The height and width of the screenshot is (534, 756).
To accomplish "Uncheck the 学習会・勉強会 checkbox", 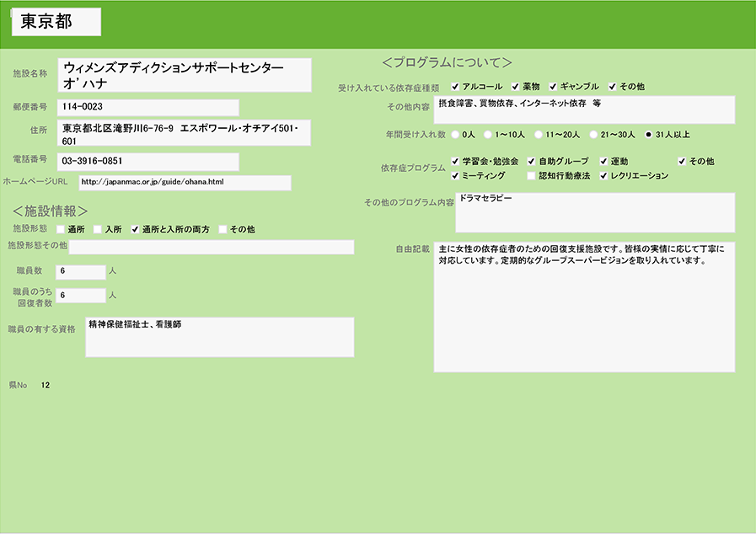I will [455, 161].
